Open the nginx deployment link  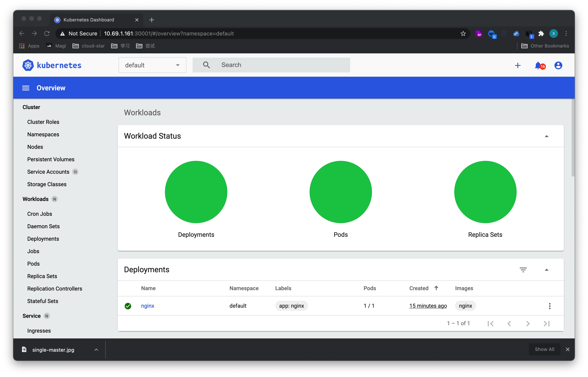(x=148, y=306)
